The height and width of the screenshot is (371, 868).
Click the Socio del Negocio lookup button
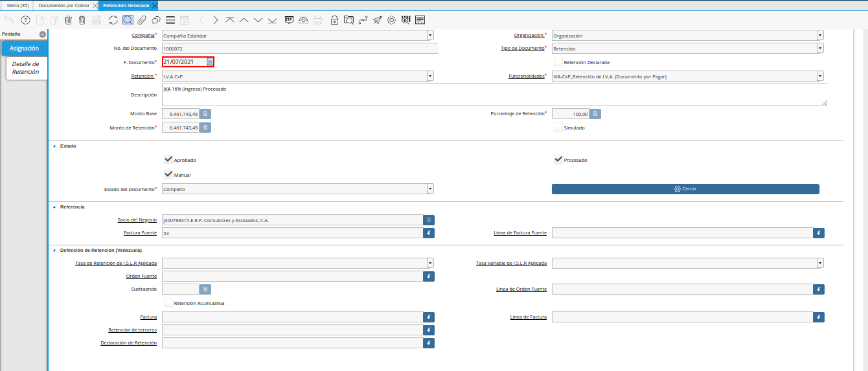[429, 220]
